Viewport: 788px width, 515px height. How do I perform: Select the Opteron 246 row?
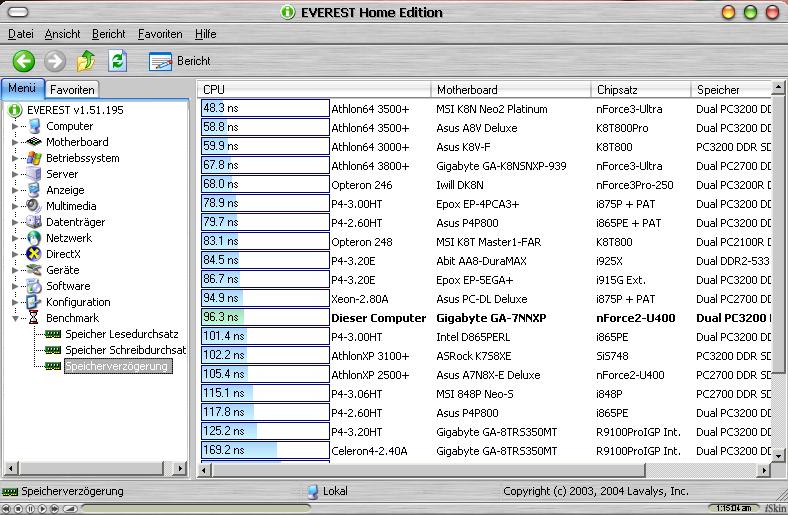click(x=485, y=185)
